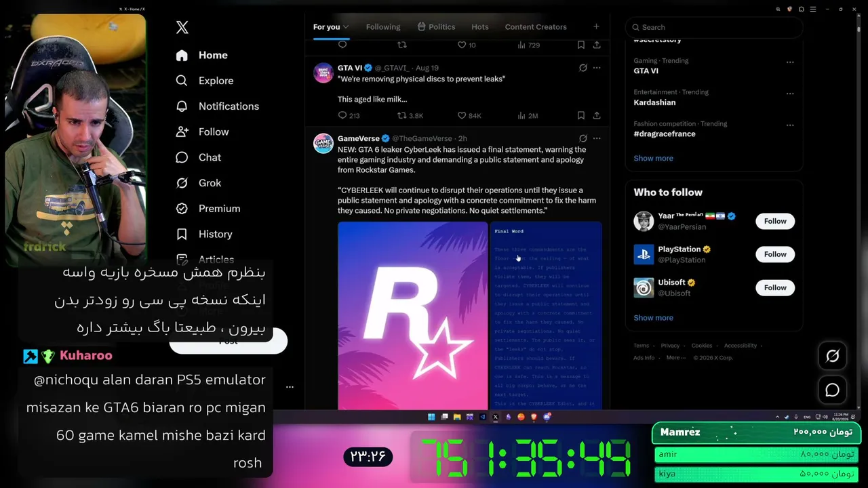868x488 pixels.
Task: Expand the More footer link
Action: [676, 358]
